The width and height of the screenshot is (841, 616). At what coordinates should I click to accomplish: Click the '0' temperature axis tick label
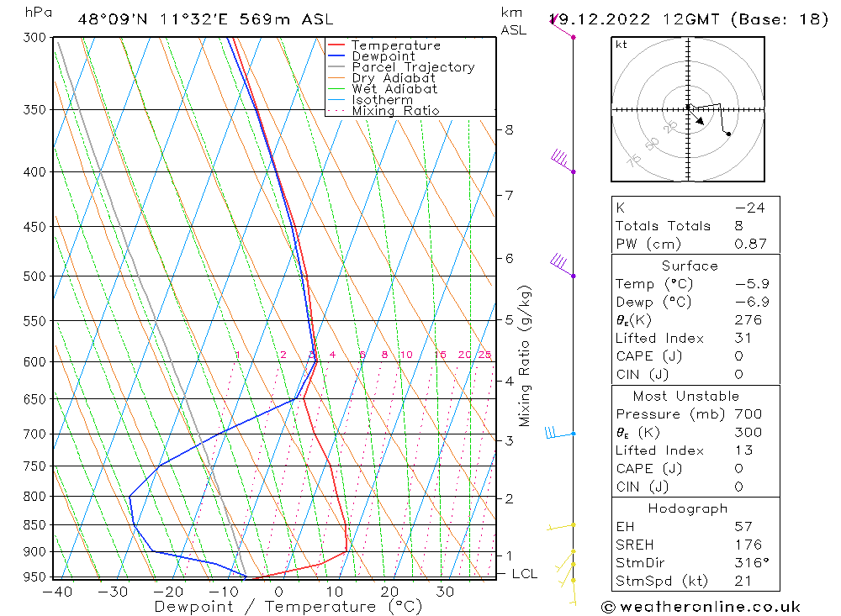click(x=279, y=592)
